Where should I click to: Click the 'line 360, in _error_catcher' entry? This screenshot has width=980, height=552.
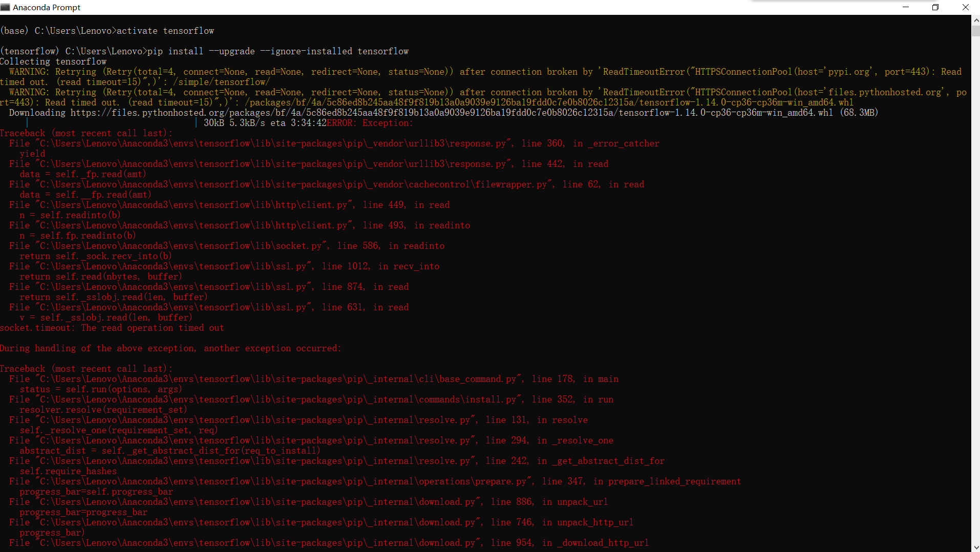(x=334, y=143)
